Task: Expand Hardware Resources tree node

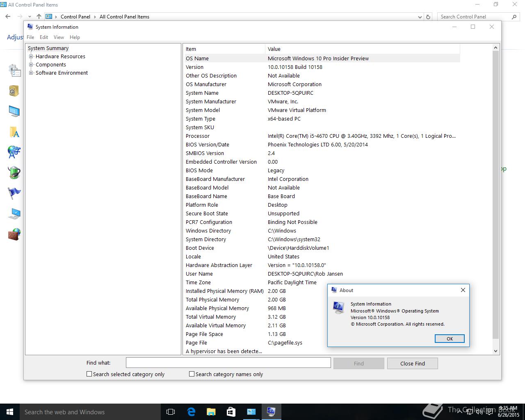Action: [31, 57]
